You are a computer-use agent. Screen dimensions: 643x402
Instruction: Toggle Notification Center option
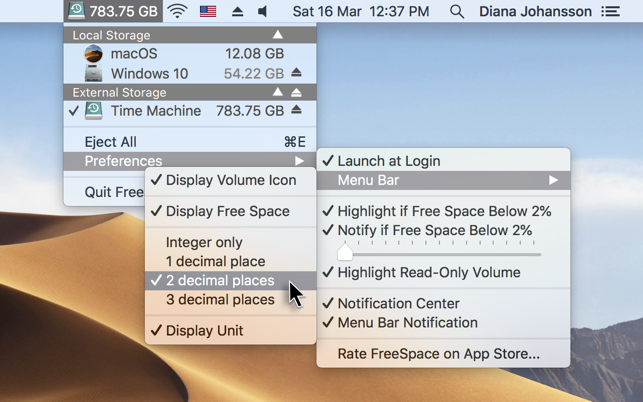(x=443, y=303)
